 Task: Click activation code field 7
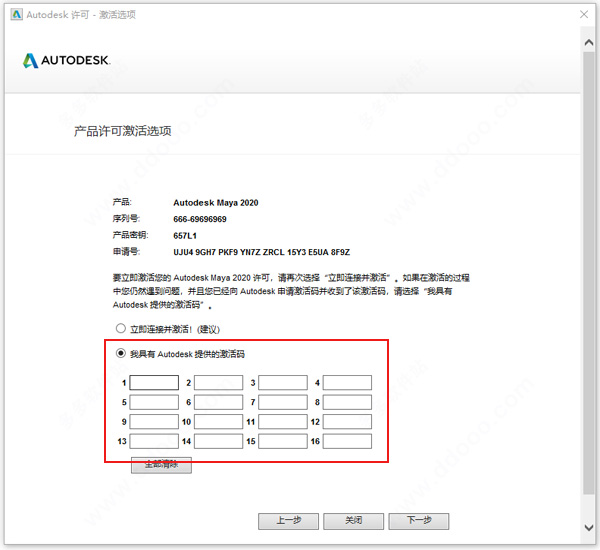283,402
